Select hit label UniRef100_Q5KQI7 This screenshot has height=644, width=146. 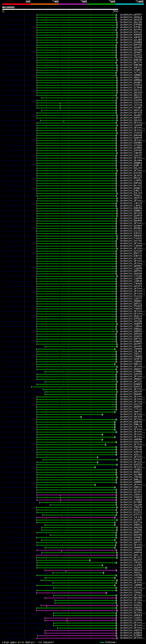[131, 77]
